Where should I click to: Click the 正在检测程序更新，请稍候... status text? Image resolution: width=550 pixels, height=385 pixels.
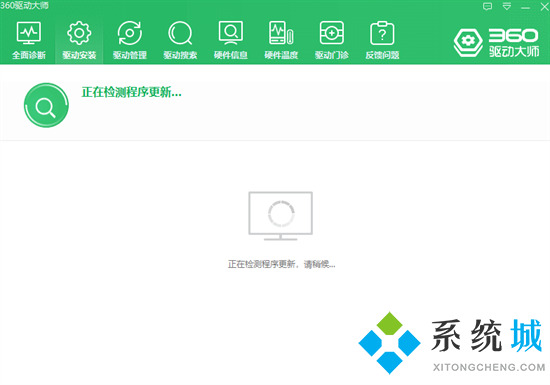click(x=281, y=264)
